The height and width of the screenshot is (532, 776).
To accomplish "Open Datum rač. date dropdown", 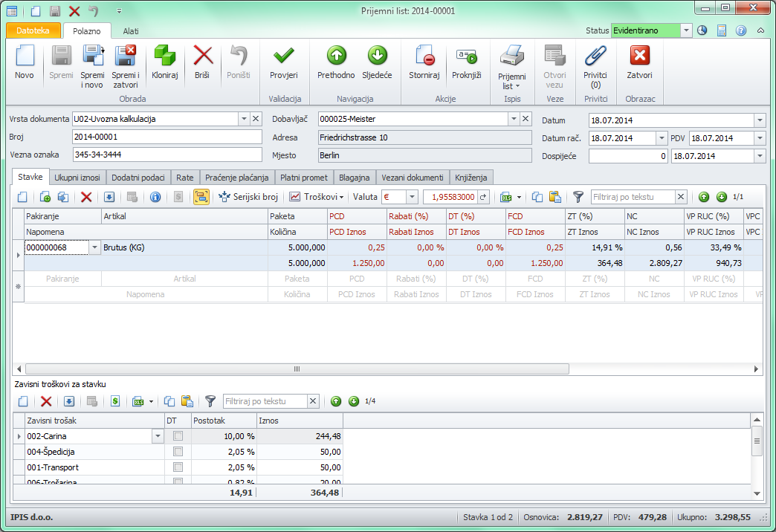I will (x=662, y=138).
